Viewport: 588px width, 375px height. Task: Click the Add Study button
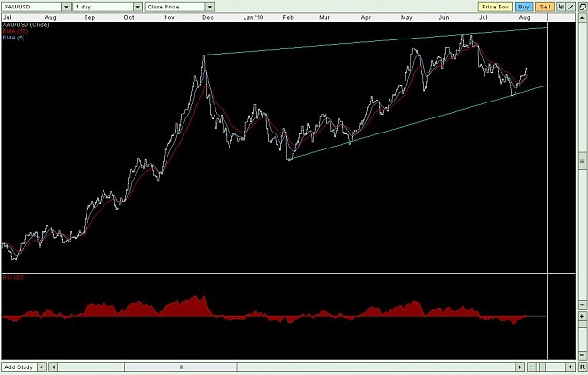20,367
